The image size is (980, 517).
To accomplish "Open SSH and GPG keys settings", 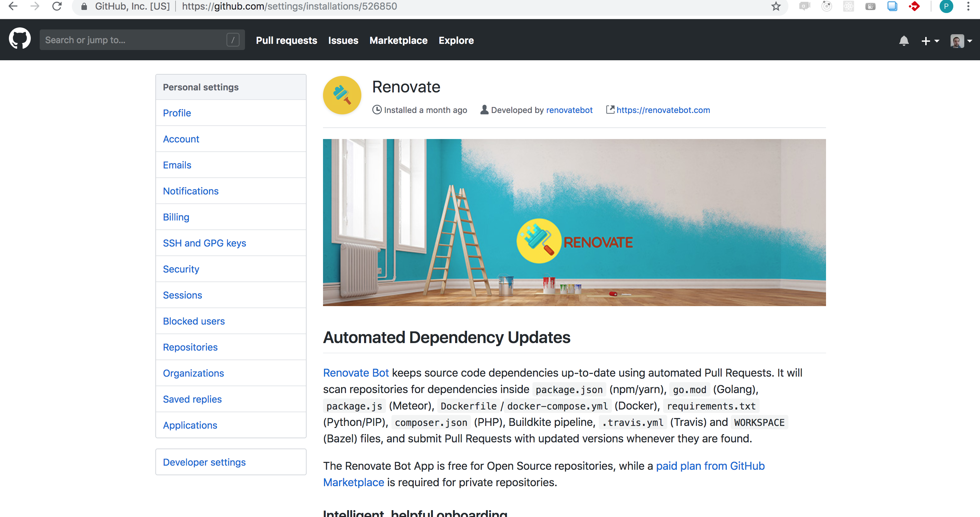I will pos(204,243).
